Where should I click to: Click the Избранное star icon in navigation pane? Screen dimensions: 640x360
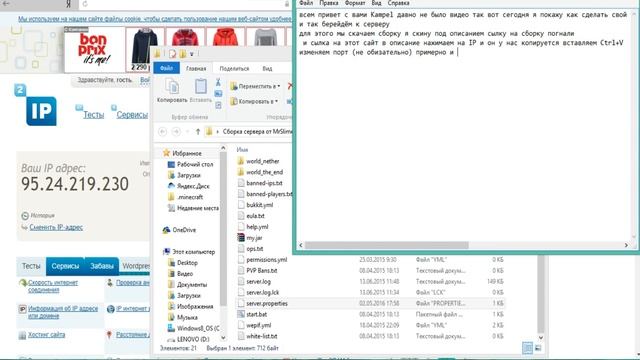click(x=166, y=153)
